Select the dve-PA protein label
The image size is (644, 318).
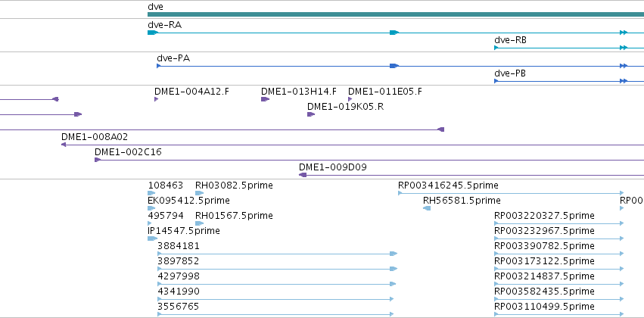point(173,58)
